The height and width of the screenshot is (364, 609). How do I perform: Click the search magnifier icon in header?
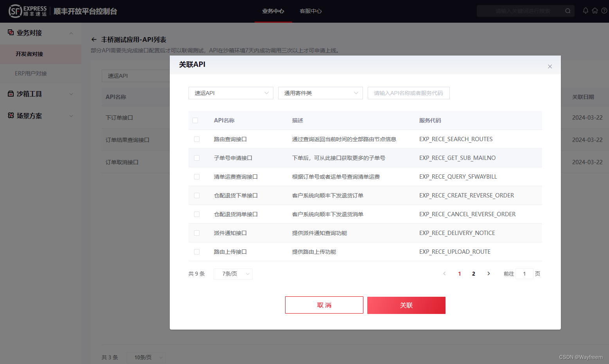(568, 11)
